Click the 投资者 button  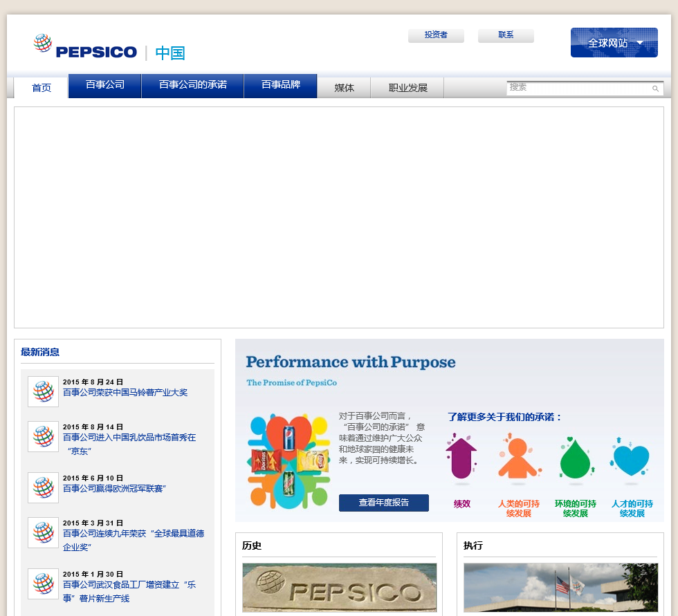pos(436,35)
